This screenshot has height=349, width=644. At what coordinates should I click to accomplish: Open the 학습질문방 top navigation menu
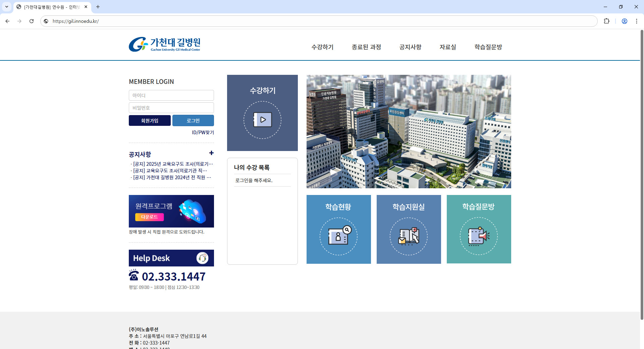[x=488, y=47]
